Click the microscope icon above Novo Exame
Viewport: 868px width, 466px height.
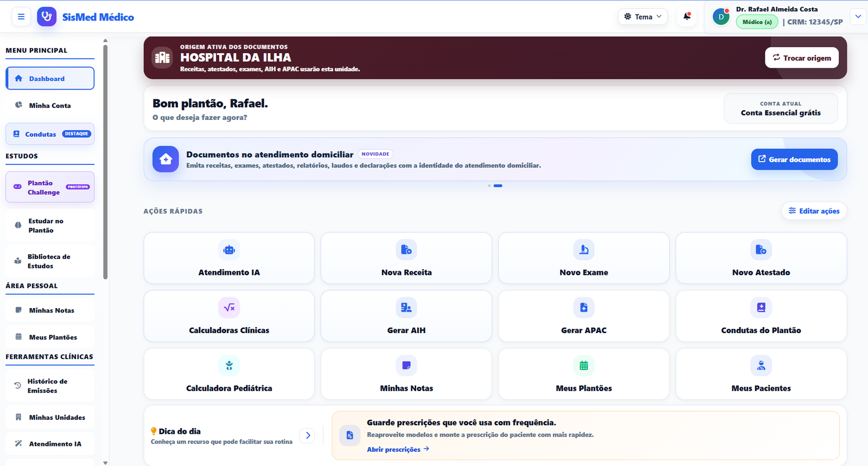click(584, 250)
